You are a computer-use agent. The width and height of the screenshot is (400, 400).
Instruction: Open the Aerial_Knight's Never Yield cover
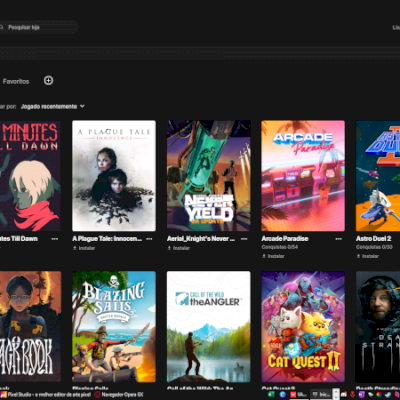(x=209, y=176)
